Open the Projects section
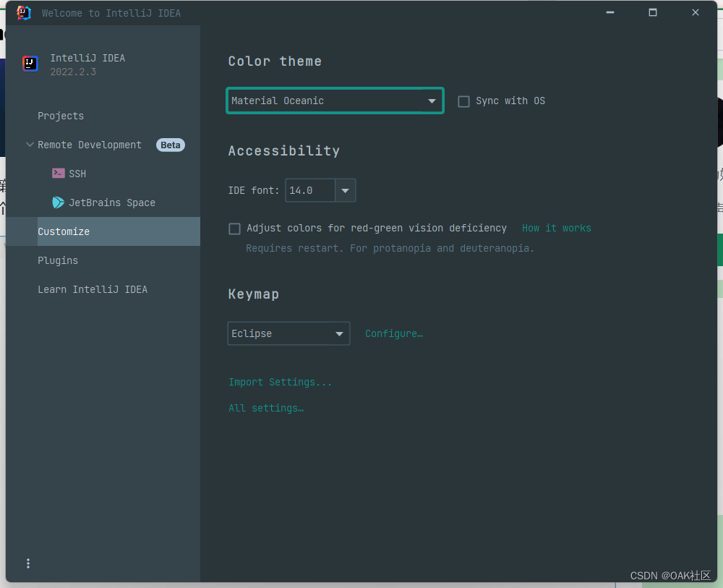Image resolution: width=723 pixels, height=588 pixels. click(x=61, y=116)
